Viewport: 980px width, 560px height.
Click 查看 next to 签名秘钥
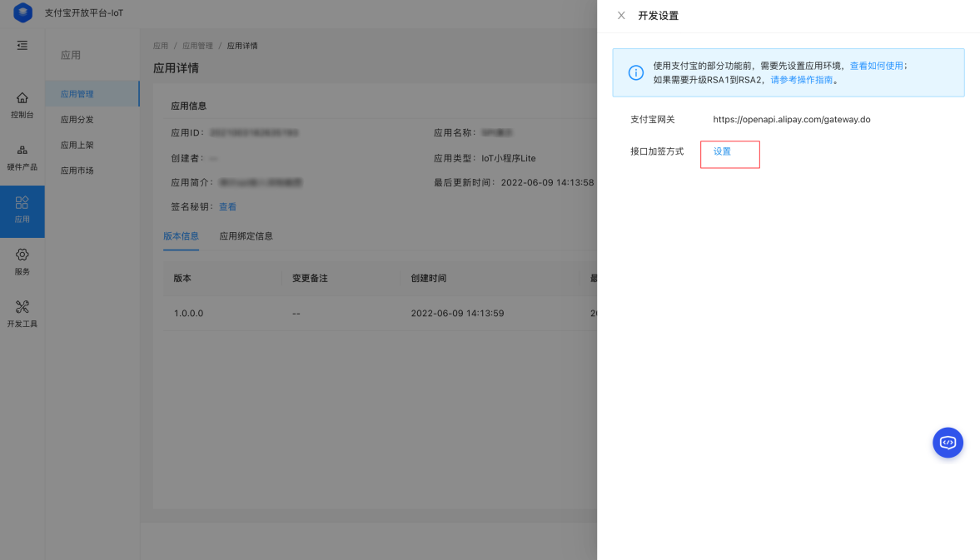point(227,206)
